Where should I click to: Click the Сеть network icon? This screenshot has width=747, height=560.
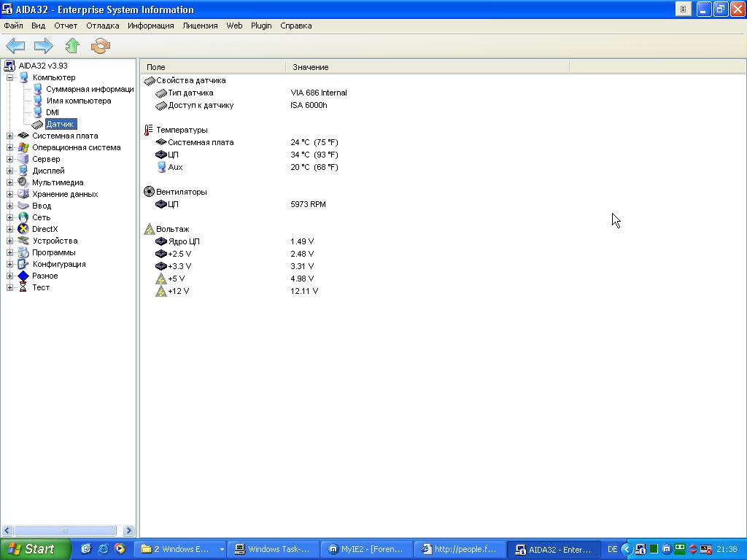click(23, 217)
